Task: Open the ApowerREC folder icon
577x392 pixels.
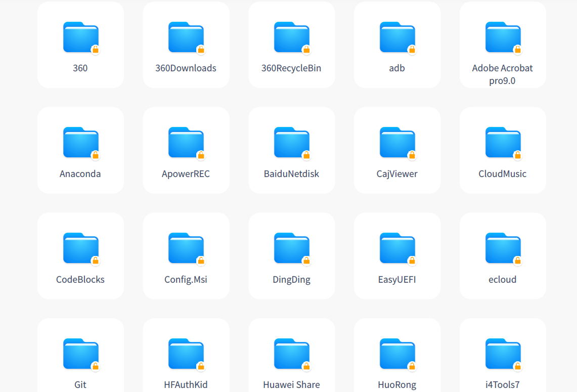Action: click(x=186, y=143)
